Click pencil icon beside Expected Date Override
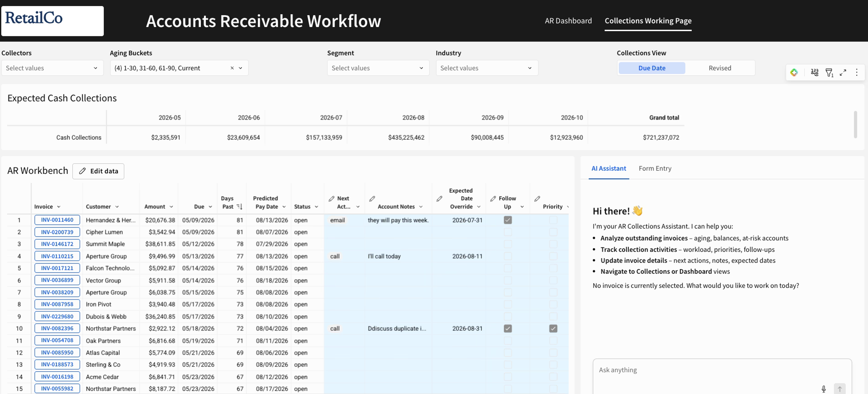The height and width of the screenshot is (394, 868). pos(439,199)
